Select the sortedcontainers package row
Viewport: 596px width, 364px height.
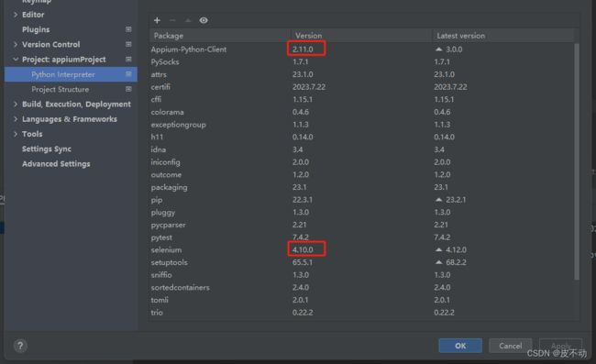point(361,287)
